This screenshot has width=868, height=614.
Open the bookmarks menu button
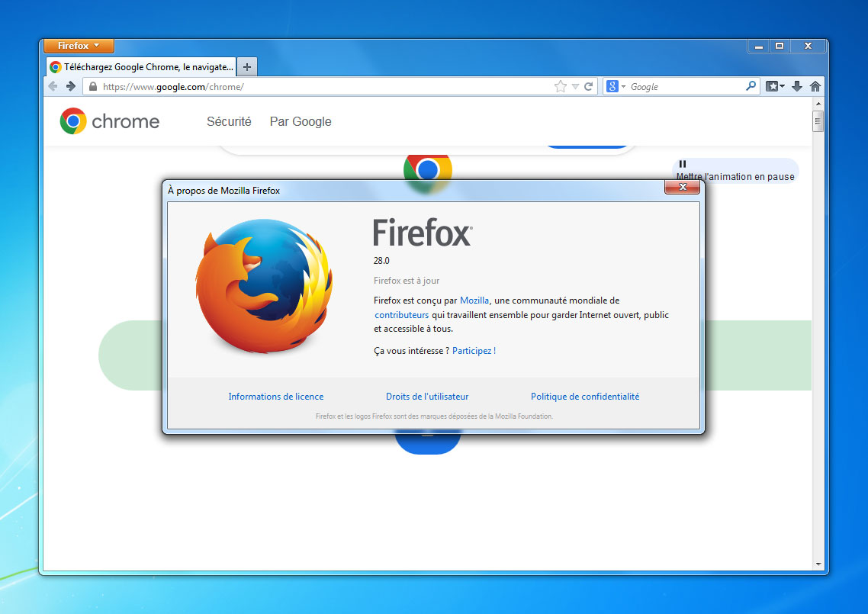775,86
